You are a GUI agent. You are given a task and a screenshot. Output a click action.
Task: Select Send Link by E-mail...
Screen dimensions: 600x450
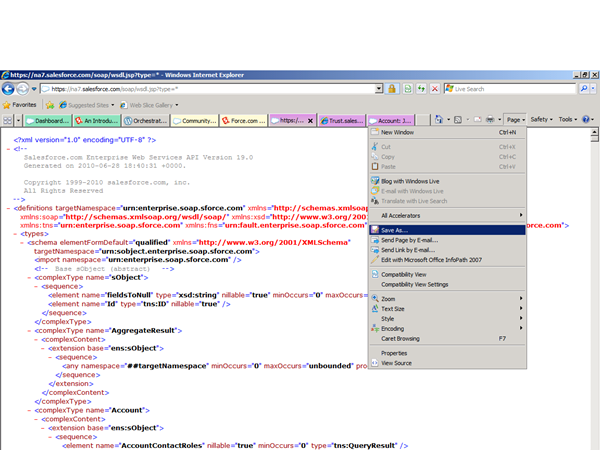[447, 250]
